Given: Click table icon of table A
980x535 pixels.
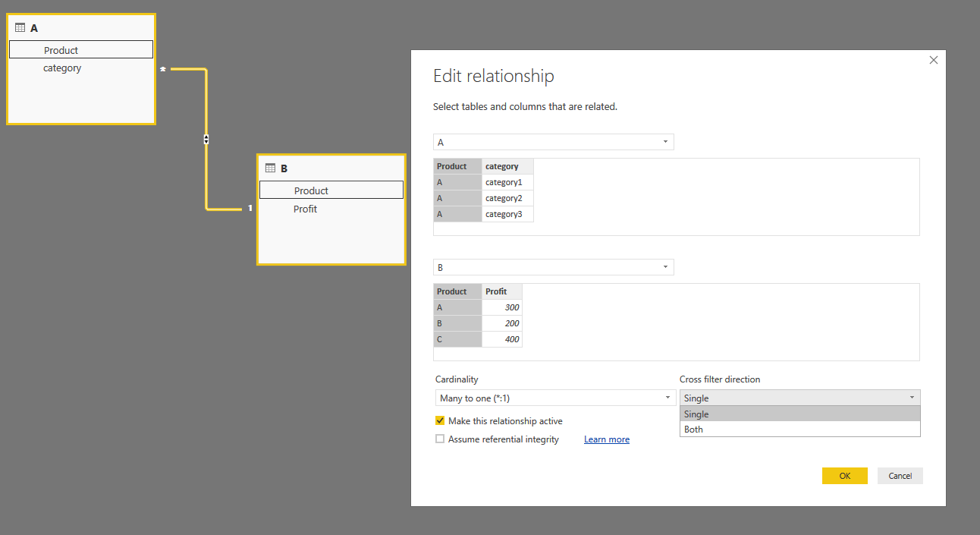Looking at the screenshot, I should coord(20,28).
